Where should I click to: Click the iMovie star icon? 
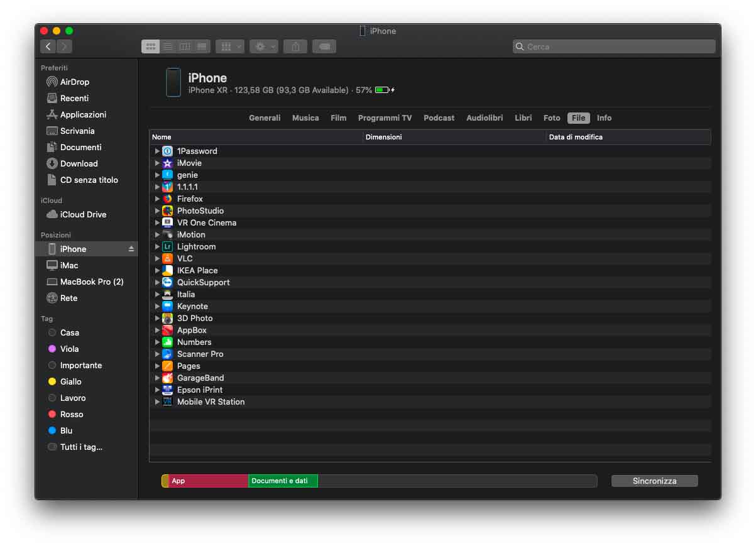tap(167, 163)
